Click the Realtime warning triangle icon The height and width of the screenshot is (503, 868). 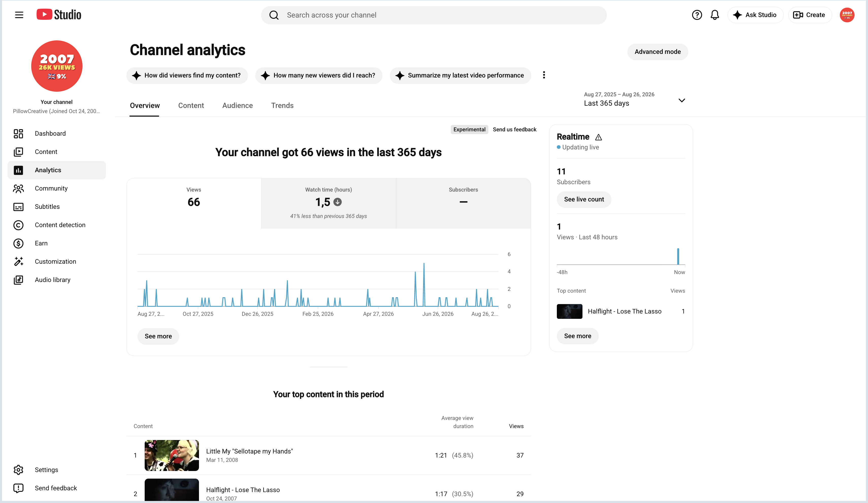coord(599,137)
